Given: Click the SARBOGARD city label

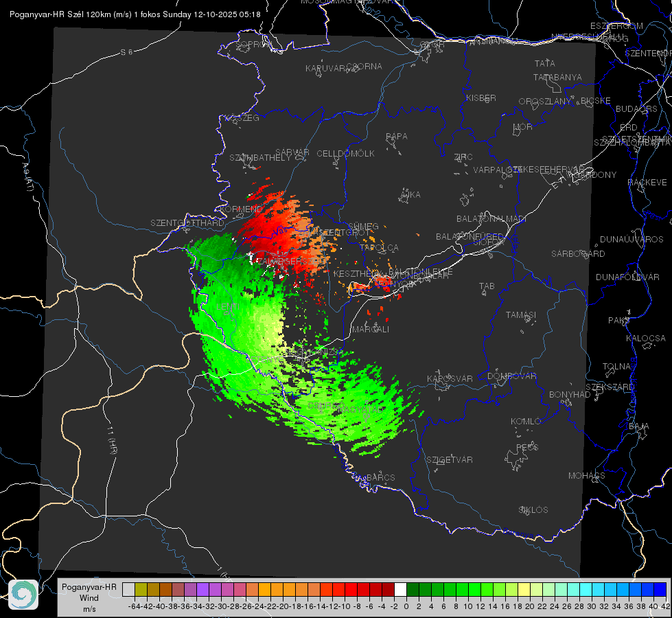Looking at the screenshot, I should point(578,253).
